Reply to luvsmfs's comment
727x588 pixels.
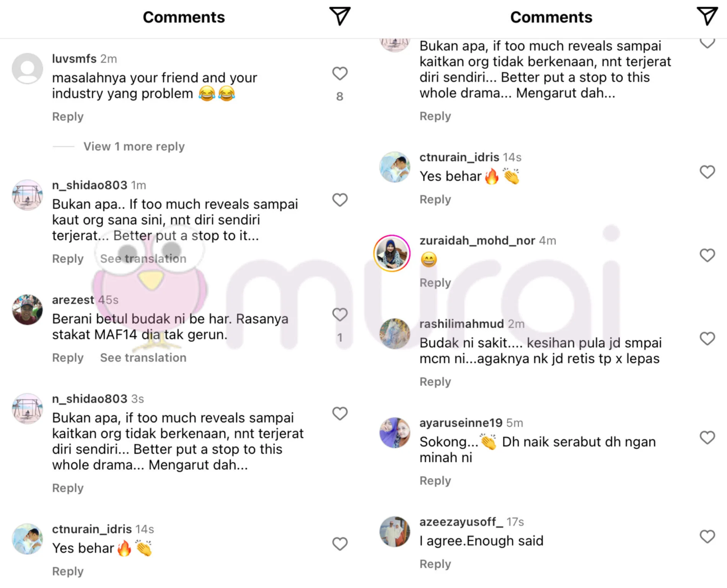click(x=68, y=116)
